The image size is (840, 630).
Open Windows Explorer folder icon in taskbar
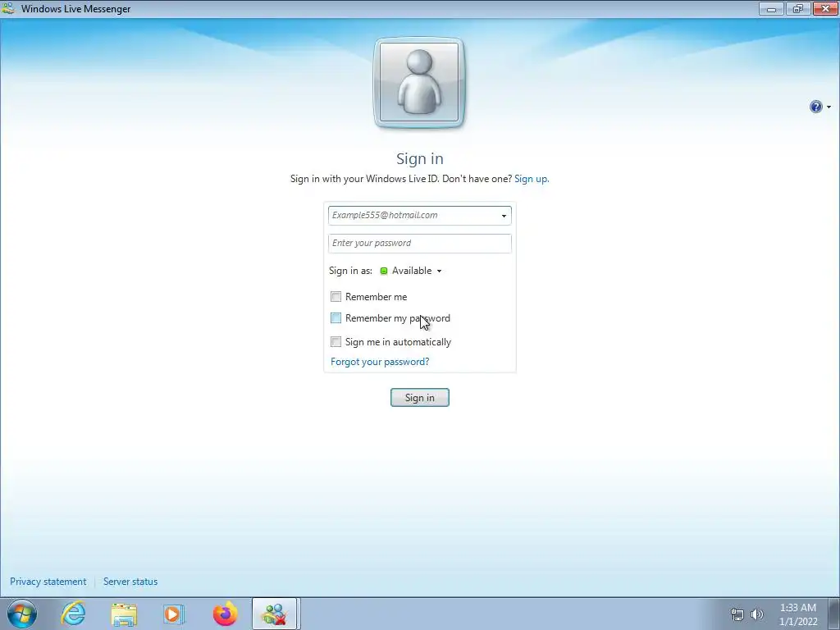(124, 614)
